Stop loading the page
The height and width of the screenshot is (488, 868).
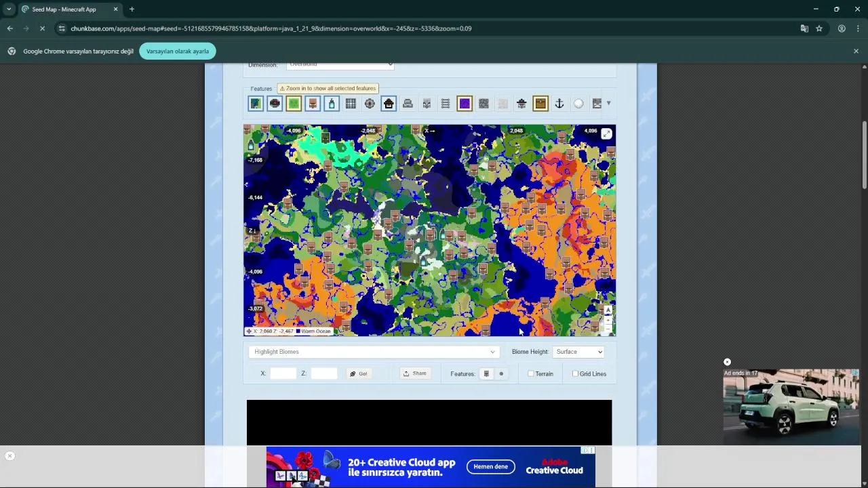click(42, 28)
